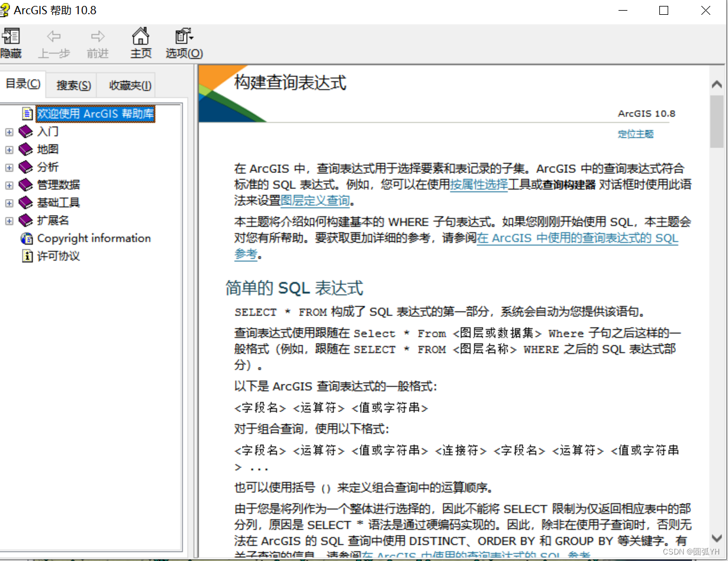Select the 基础工具 label in the tree

click(x=59, y=203)
